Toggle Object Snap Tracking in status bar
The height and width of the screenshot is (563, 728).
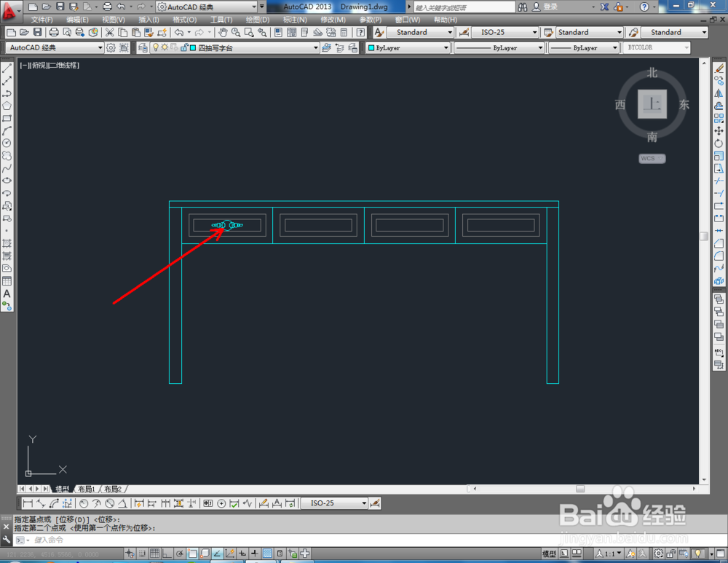pos(217,554)
